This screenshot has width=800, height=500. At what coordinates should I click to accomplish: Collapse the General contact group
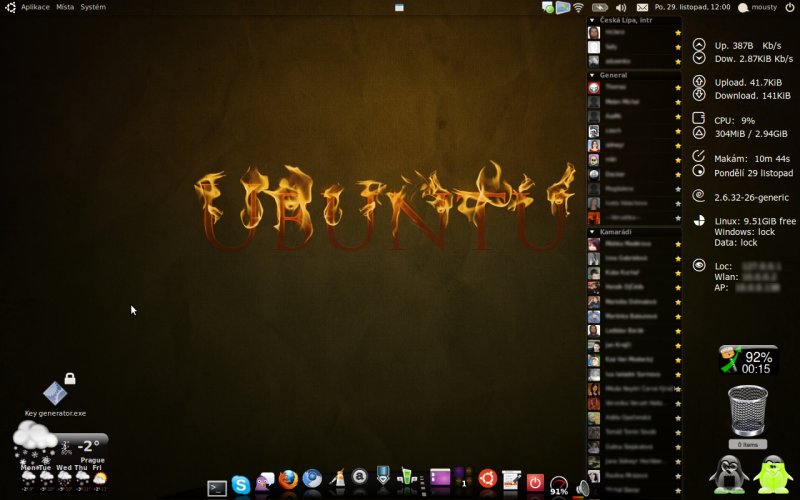pyautogui.click(x=593, y=75)
